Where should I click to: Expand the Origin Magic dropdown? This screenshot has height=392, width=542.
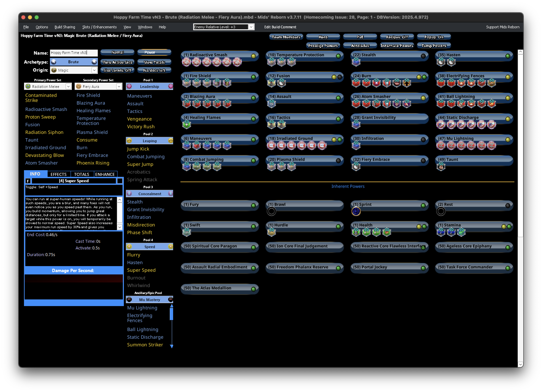[94, 70]
